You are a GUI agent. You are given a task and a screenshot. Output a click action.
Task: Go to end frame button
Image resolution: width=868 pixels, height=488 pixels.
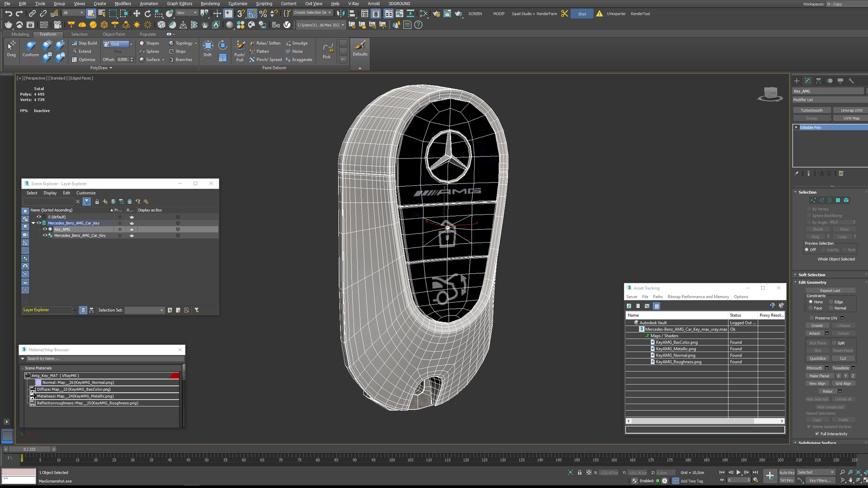(x=755, y=473)
